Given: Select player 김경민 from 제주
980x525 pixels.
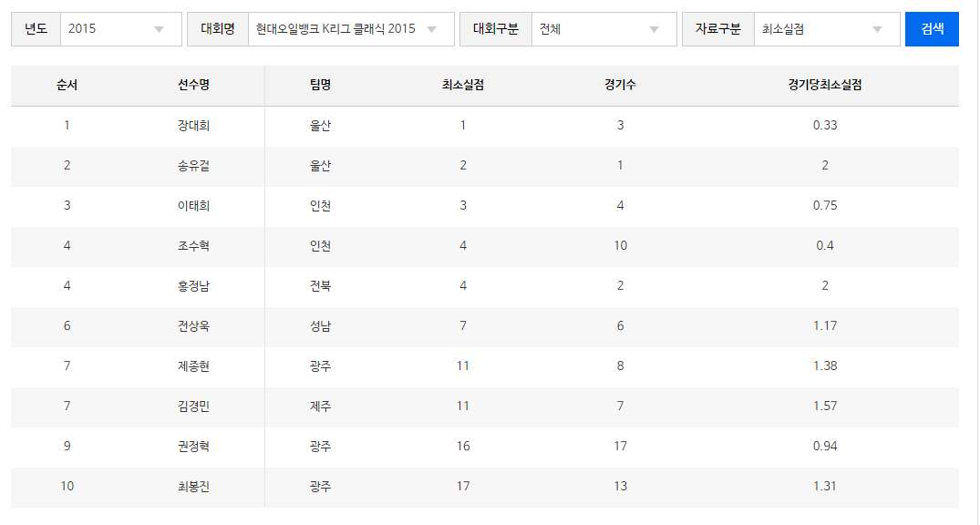Looking at the screenshot, I should click(x=193, y=407).
